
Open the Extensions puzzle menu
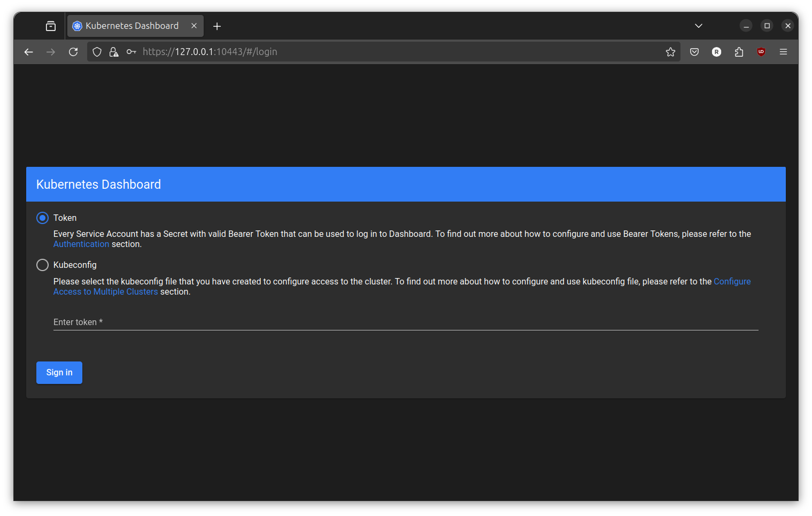coord(739,52)
